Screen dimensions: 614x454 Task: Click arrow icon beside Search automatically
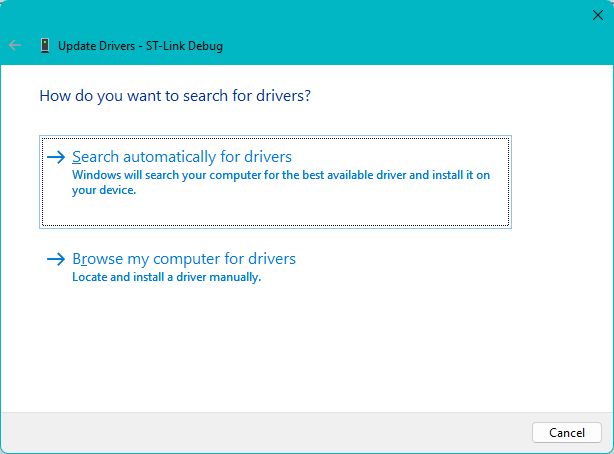tap(56, 157)
